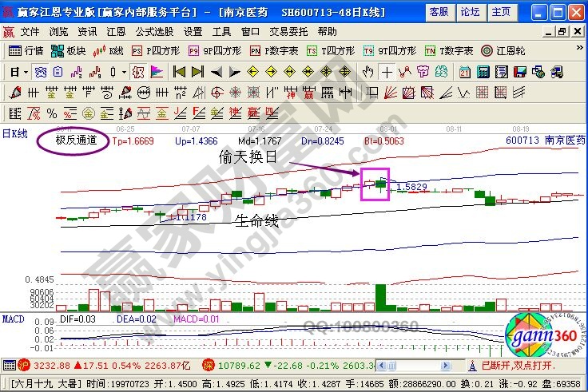
Task: Select the red Gann fan lines tool
Action: click(390, 92)
